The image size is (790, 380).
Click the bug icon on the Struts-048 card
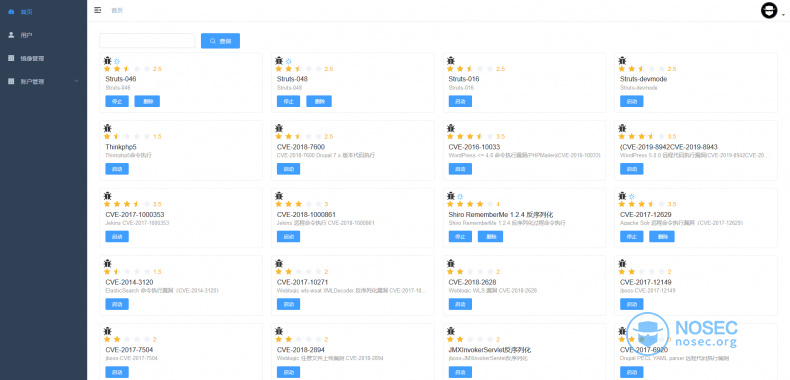[279, 60]
